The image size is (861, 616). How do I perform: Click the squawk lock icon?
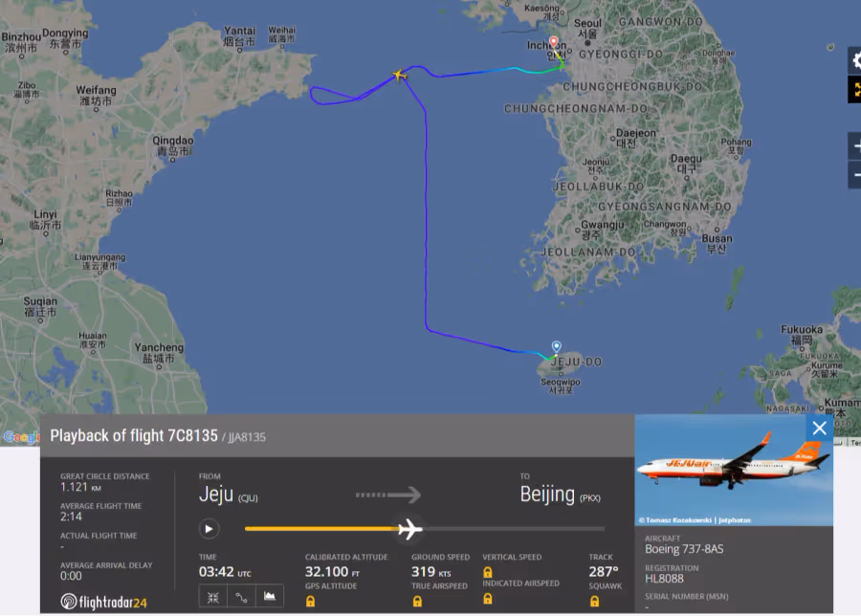(x=595, y=602)
